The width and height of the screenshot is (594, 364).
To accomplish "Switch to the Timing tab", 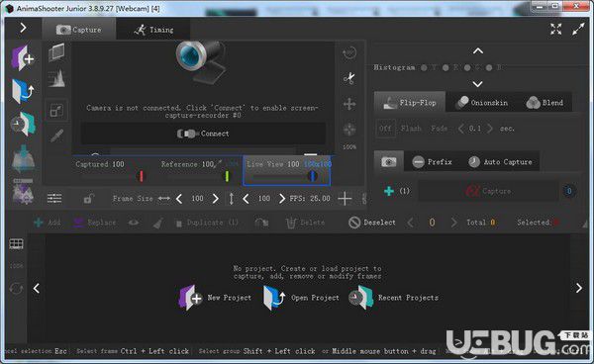I will pos(153,30).
